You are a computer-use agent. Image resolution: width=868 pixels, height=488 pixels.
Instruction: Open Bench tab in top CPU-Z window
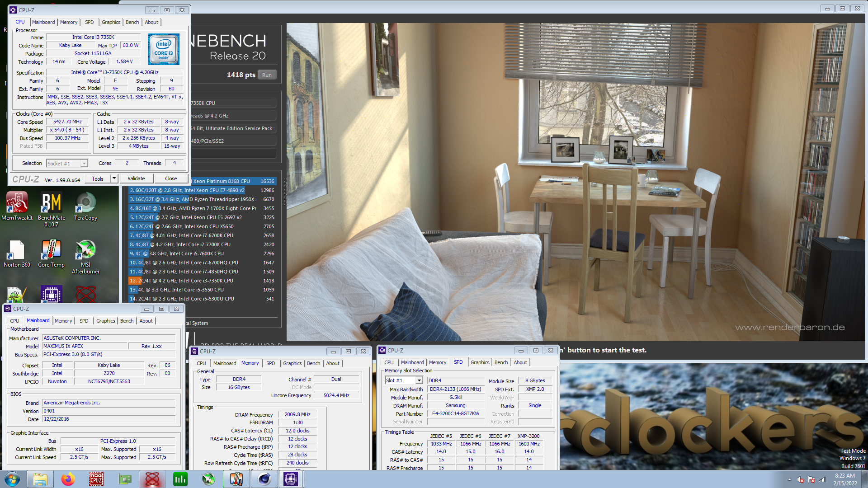point(132,22)
